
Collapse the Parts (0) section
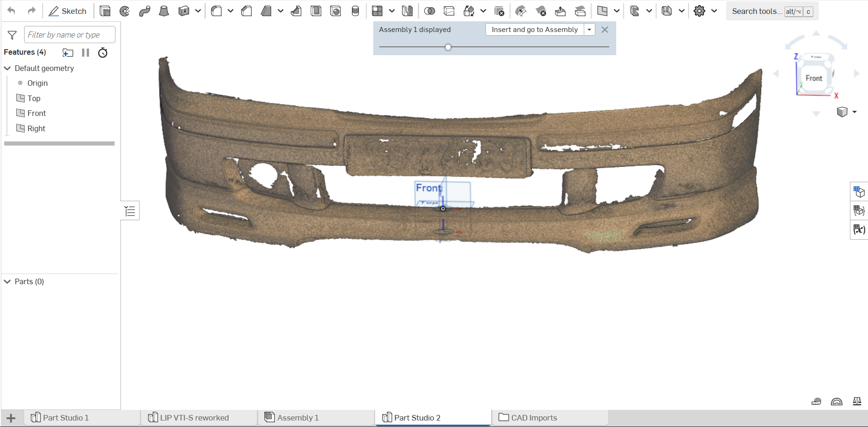click(7, 281)
